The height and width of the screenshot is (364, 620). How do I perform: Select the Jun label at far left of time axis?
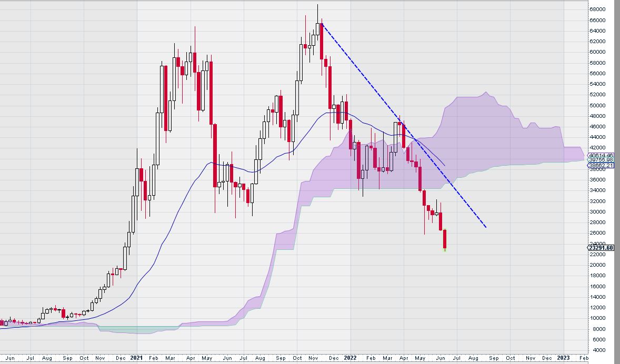click(10, 358)
